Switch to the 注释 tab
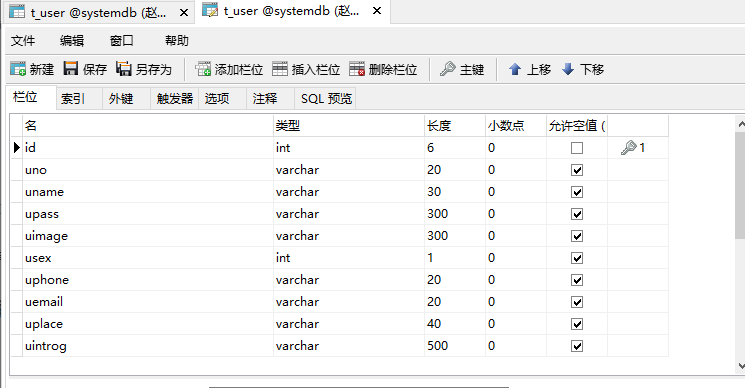The width and height of the screenshot is (745, 388). point(271,98)
